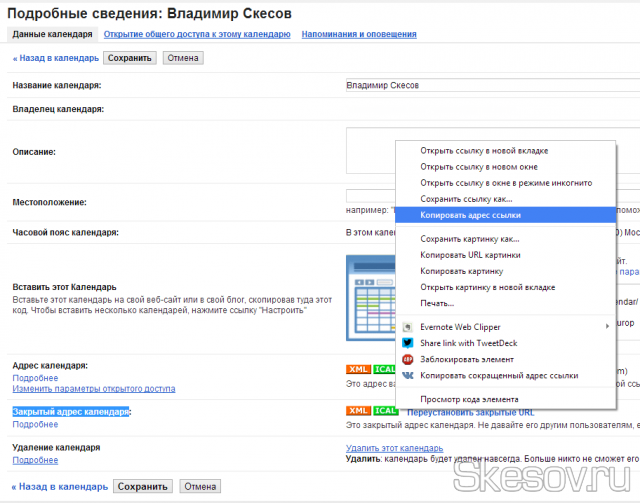This screenshot has height=503, width=640.
Task: Click the ICAL icon for Закрытый адрес календаря
Action: point(385,411)
